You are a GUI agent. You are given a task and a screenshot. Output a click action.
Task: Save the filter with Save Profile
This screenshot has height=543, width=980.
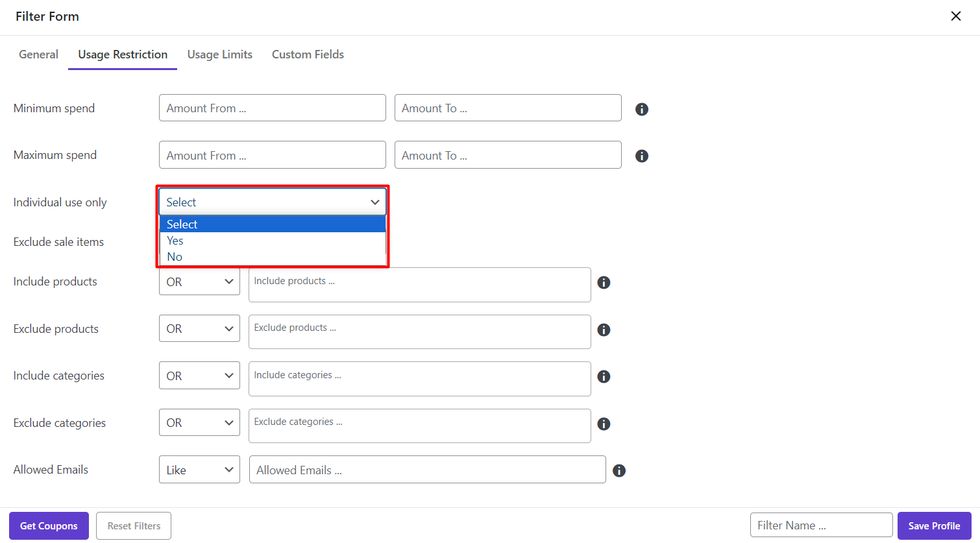click(934, 525)
